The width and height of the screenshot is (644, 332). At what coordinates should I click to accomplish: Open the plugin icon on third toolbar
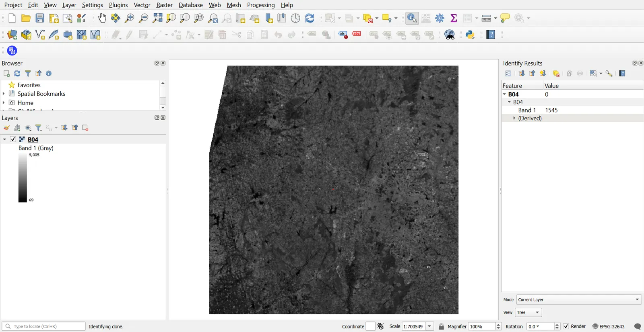tap(12, 51)
